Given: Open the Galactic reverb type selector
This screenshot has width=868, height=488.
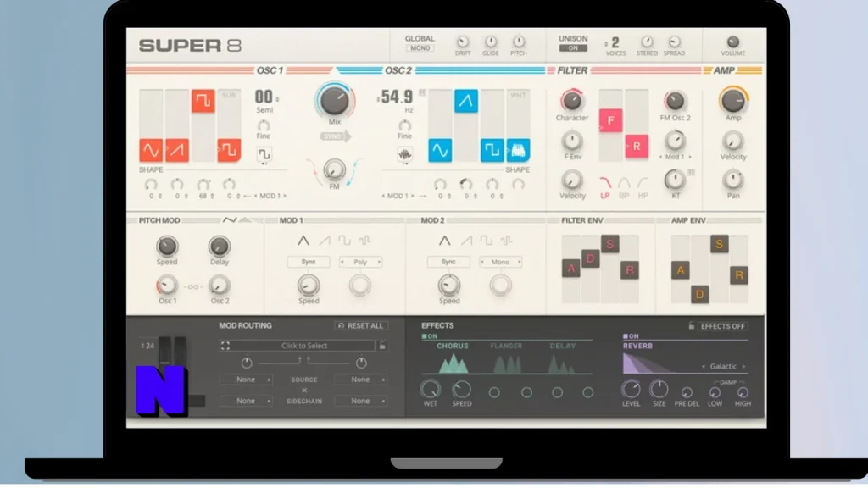Looking at the screenshot, I should click(725, 366).
